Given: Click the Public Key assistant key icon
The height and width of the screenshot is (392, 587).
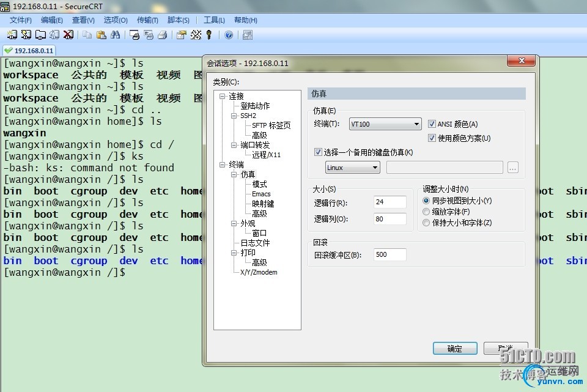Looking at the screenshot, I should (x=209, y=35).
